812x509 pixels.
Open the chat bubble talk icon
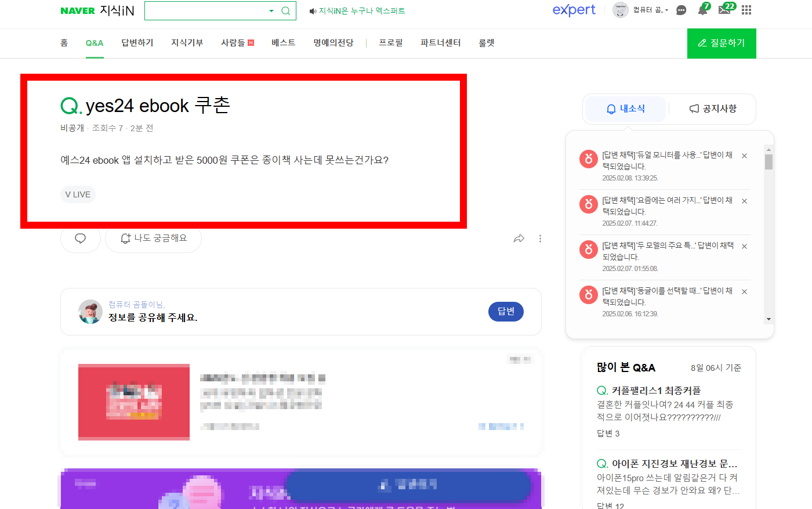click(681, 10)
